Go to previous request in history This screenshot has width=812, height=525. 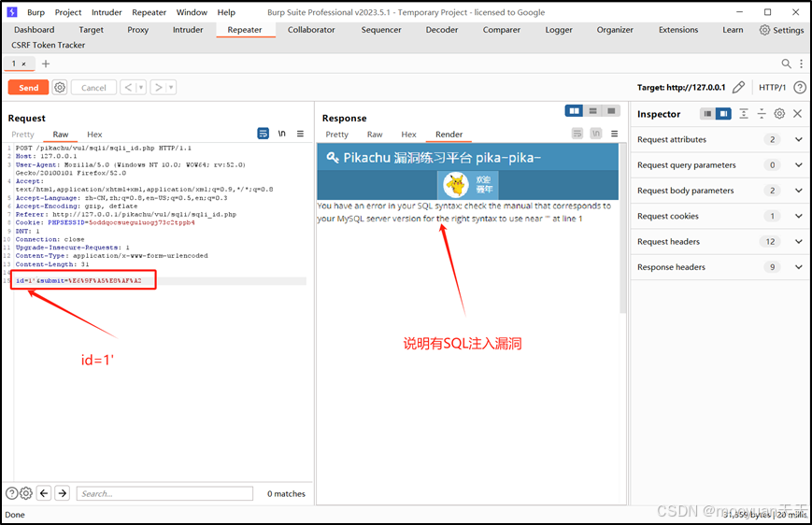click(x=128, y=88)
